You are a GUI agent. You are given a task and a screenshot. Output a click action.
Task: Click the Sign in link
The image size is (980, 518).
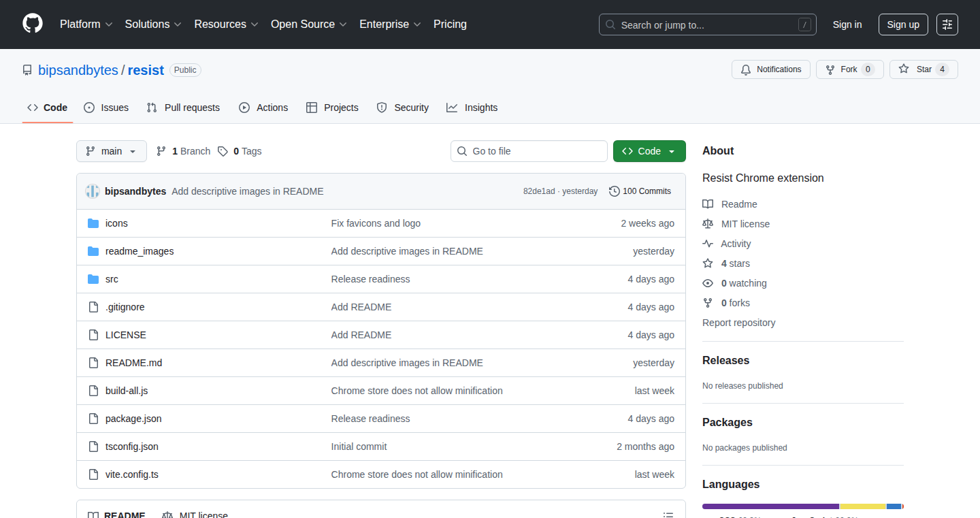(847, 25)
